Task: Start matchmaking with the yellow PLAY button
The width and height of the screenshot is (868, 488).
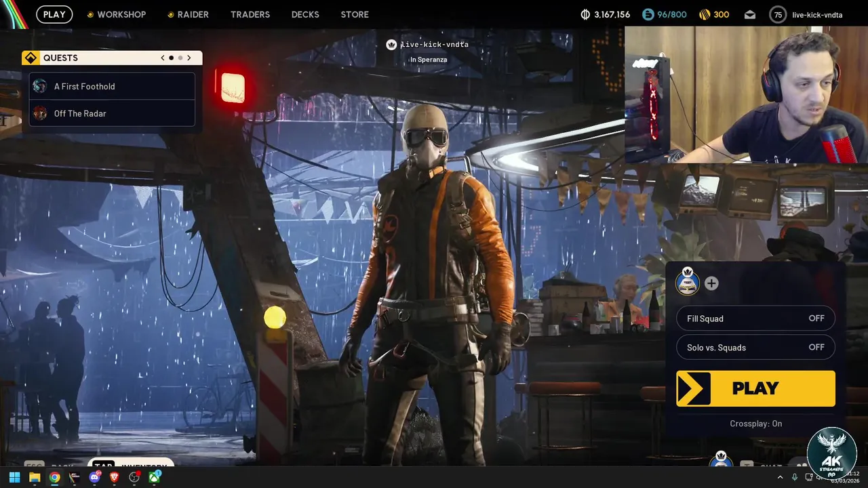Action: (755, 388)
